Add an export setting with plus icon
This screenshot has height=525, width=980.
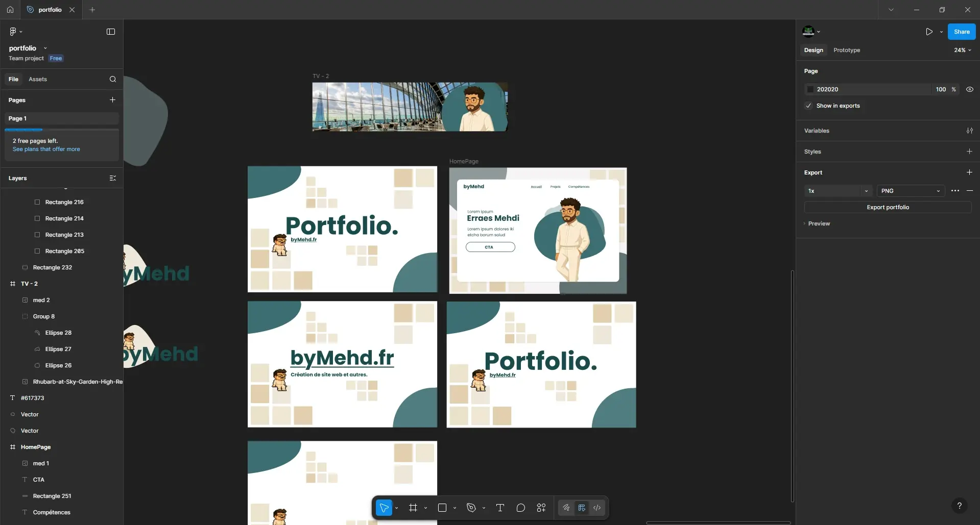969,172
